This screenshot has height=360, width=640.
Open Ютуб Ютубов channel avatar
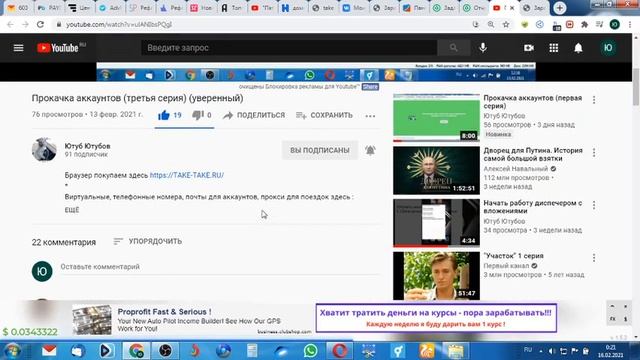(44, 149)
